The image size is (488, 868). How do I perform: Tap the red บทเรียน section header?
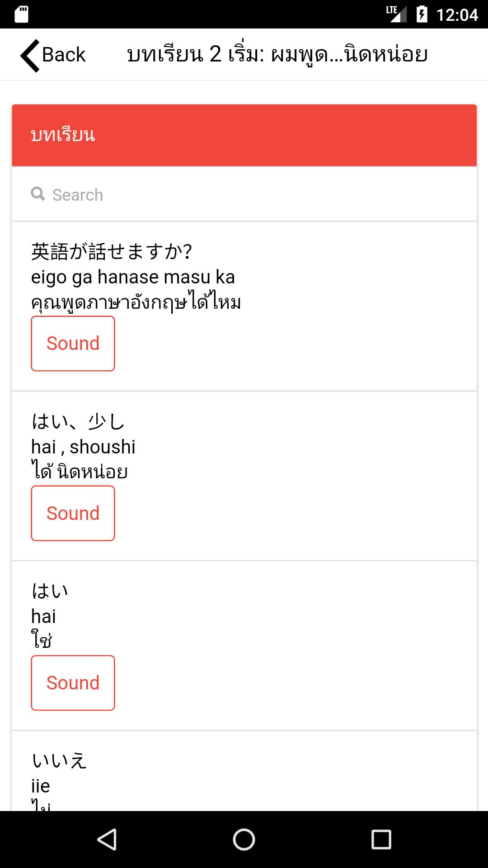tap(244, 135)
